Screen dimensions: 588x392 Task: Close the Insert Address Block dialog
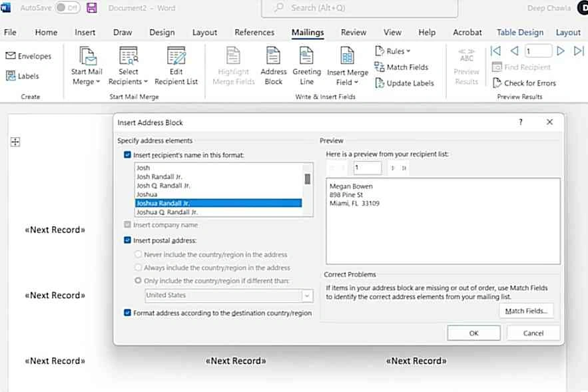549,122
